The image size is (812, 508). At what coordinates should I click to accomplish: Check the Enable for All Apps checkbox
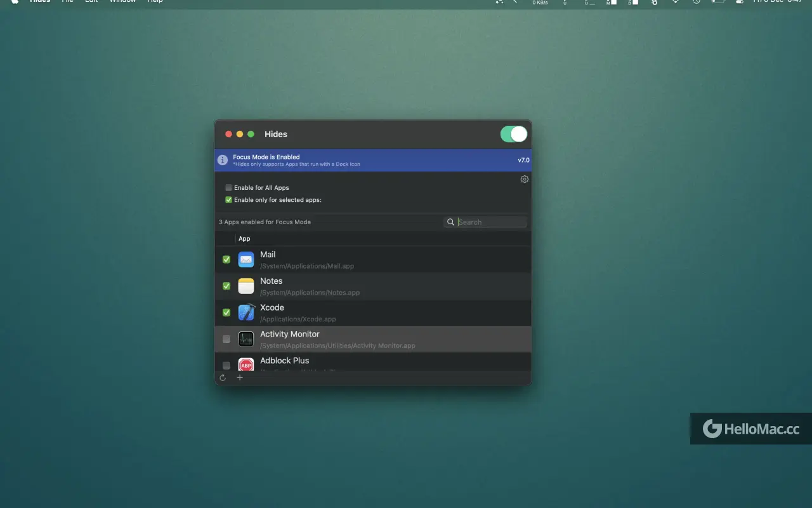point(228,187)
